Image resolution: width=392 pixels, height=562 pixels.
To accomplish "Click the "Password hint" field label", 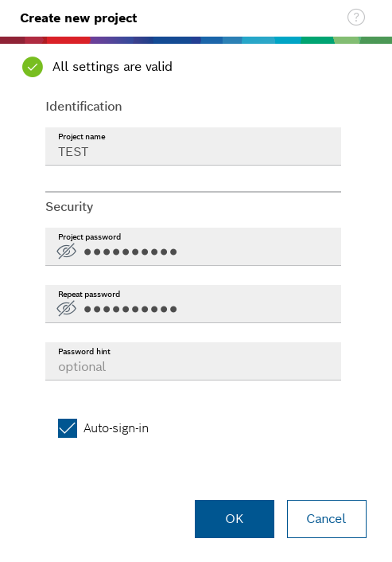I will click(84, 352).
